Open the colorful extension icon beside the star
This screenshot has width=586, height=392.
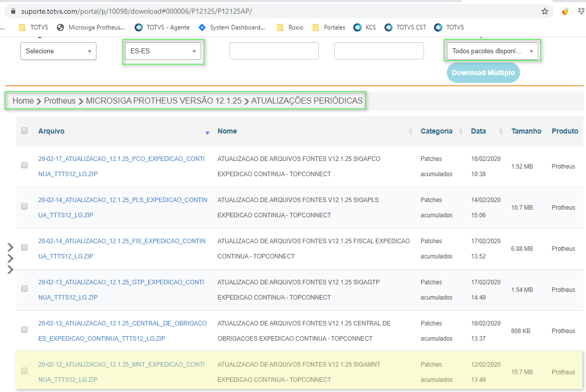point(565,11)
